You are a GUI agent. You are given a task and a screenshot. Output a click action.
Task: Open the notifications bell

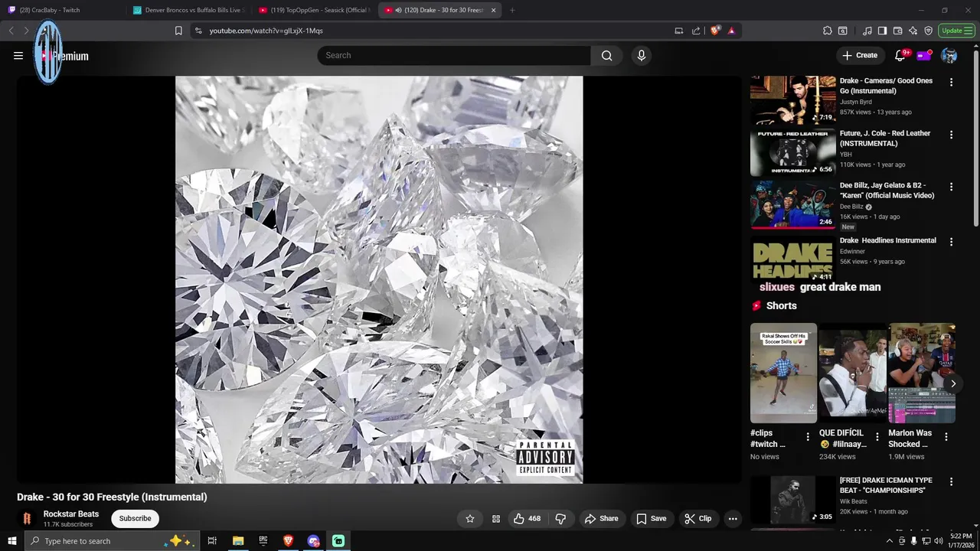tap(901, 55)
